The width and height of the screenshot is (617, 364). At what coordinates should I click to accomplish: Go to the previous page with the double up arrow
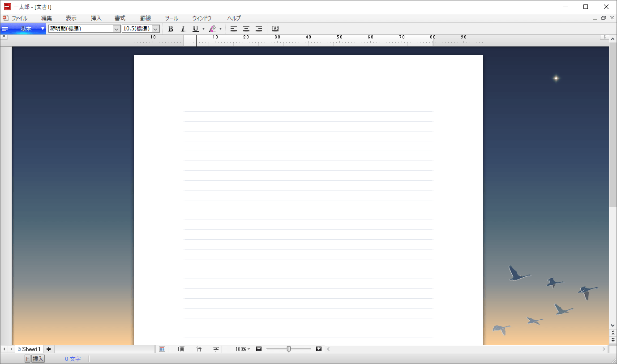coord(613,333)
